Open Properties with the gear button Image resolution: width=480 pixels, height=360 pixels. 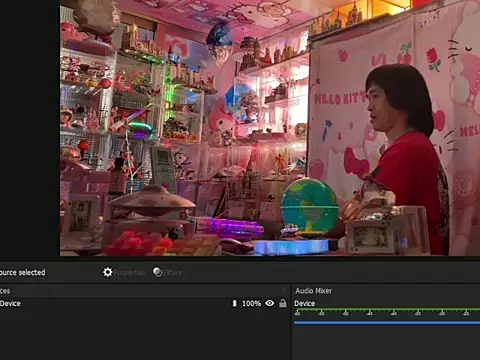click(124, 272)
